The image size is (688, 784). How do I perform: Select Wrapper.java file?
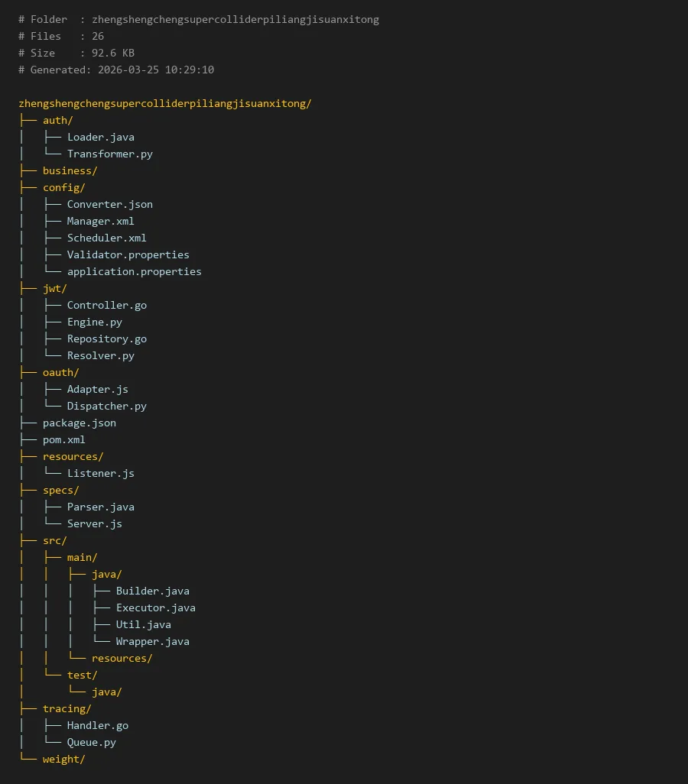153,642
